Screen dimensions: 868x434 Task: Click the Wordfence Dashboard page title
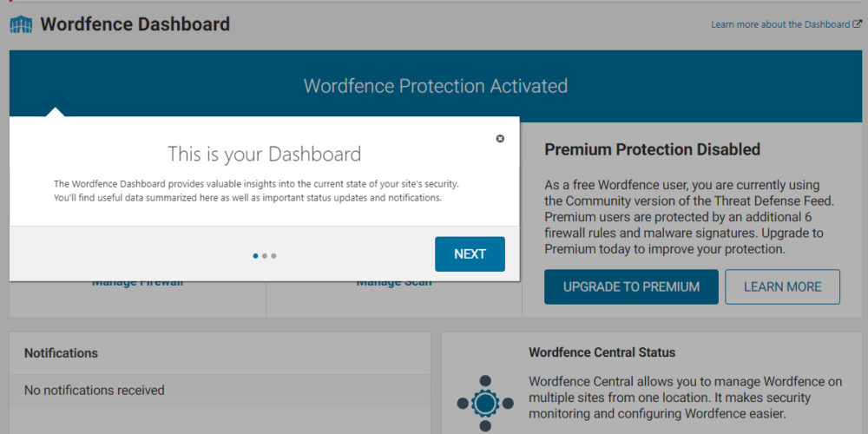[135, 24]
